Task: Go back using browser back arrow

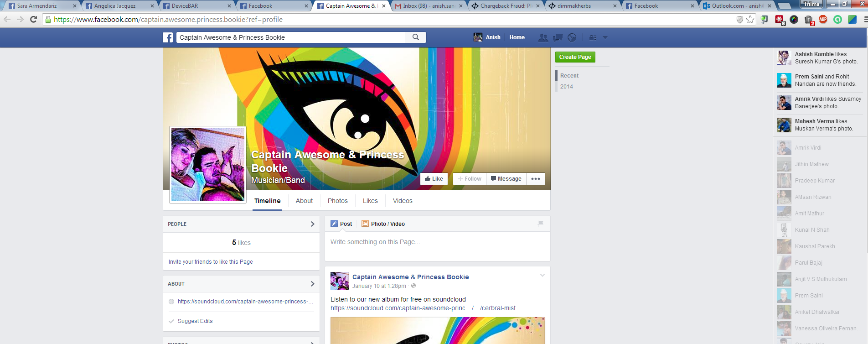Action: point(7,19)
